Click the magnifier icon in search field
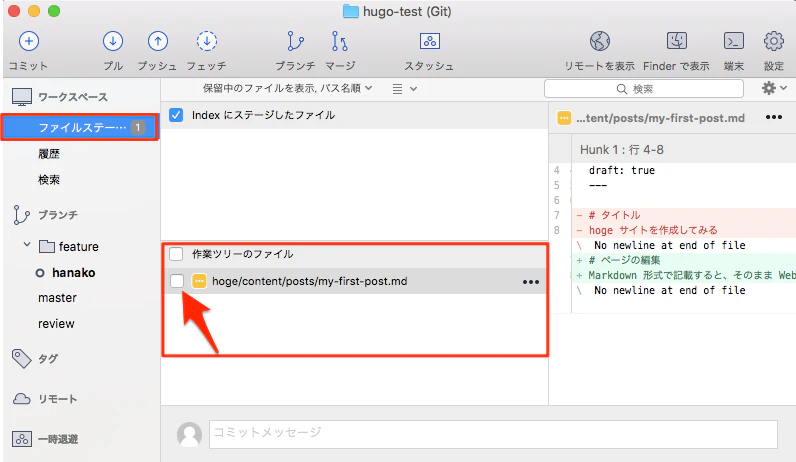 pos(621,89)
